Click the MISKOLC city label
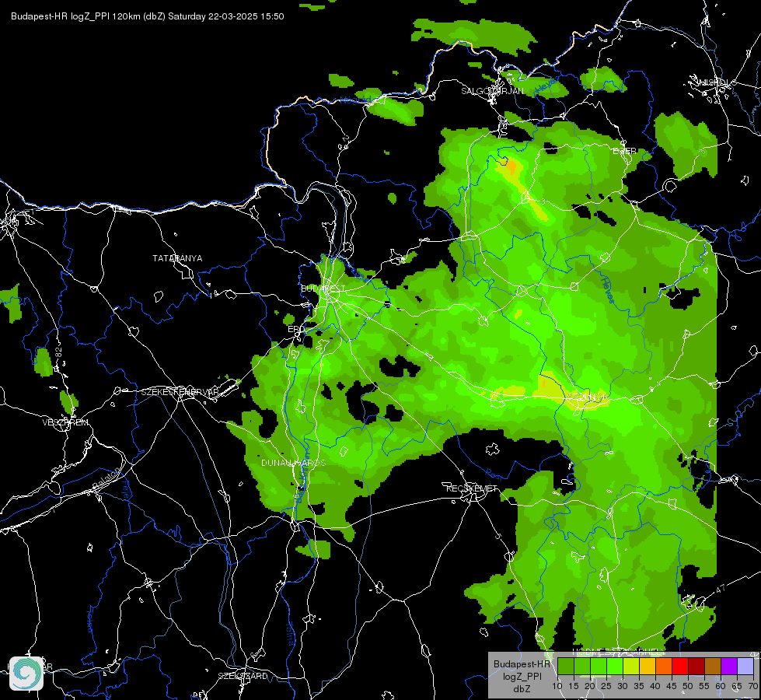 (716, 82)
